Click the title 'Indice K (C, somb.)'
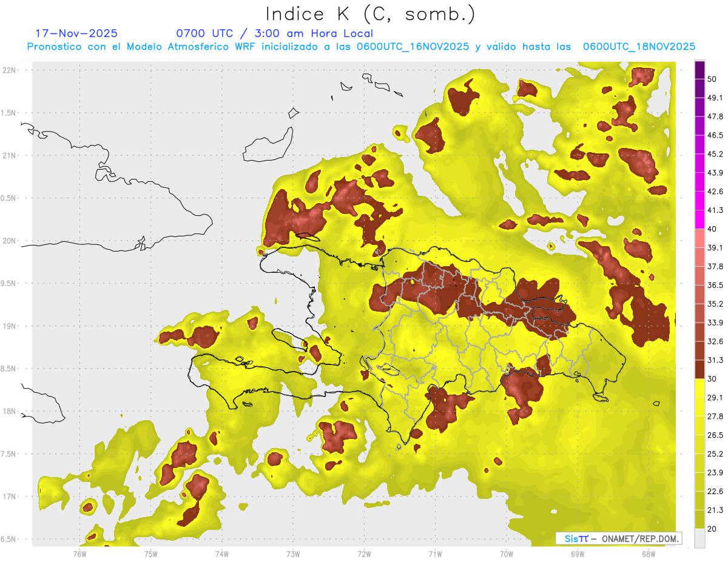 click(371, 15)
